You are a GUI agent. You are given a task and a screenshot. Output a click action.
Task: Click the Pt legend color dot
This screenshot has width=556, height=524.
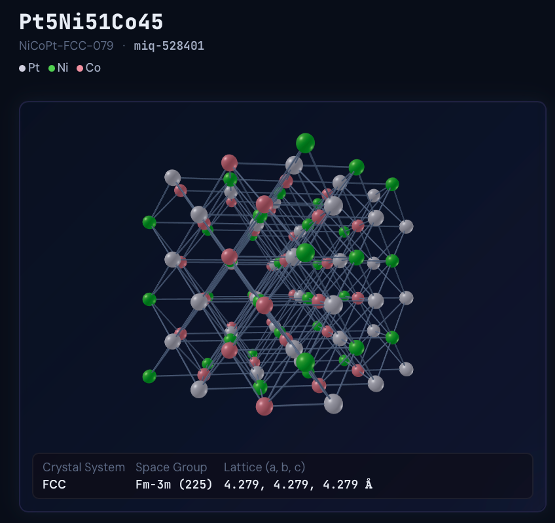click(x=22, y=68)
